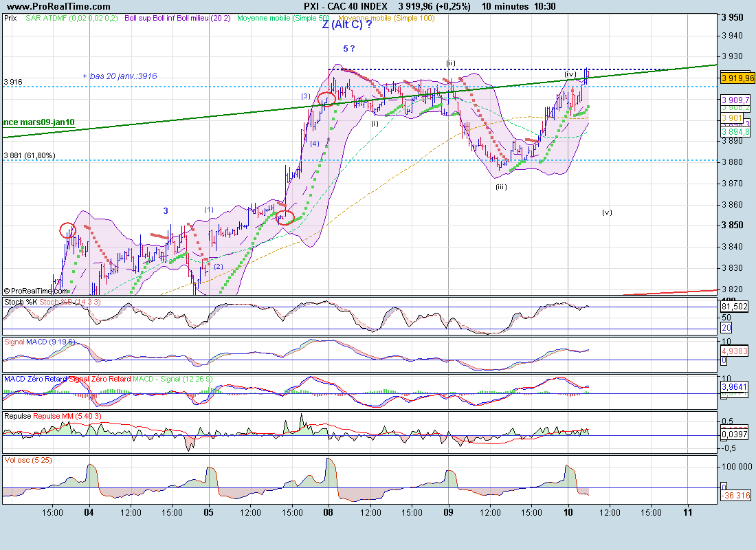Click day 11 on the time axis
The height and width of the screenshot is (550, 756).
(688, 512)
